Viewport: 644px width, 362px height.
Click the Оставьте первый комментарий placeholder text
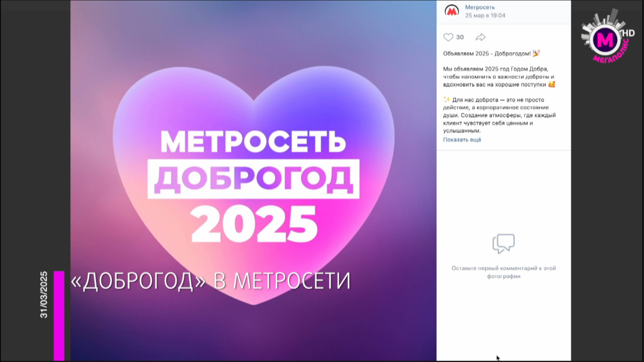click(x=503, y=272)
